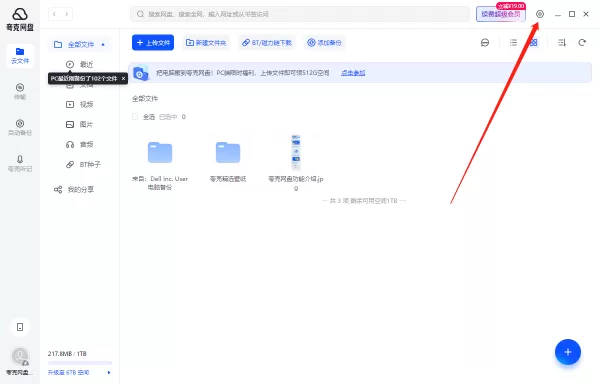Viewport: 600px width, 384px height.
Task: Open 我的分享 my shares
Action: point(81,189)
